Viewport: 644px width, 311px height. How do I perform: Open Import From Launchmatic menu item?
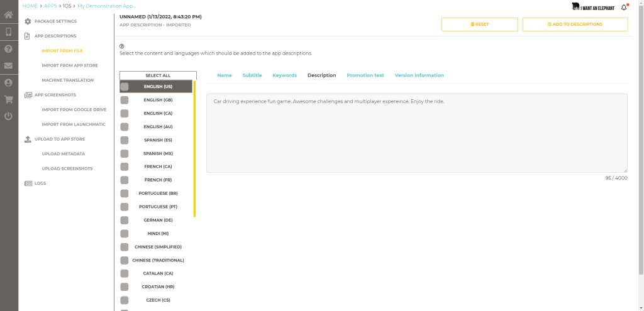tap(74, 124)
